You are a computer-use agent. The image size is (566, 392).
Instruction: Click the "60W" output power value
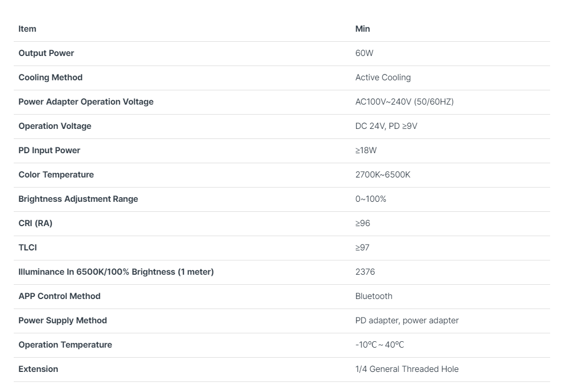tap(364, 53)
